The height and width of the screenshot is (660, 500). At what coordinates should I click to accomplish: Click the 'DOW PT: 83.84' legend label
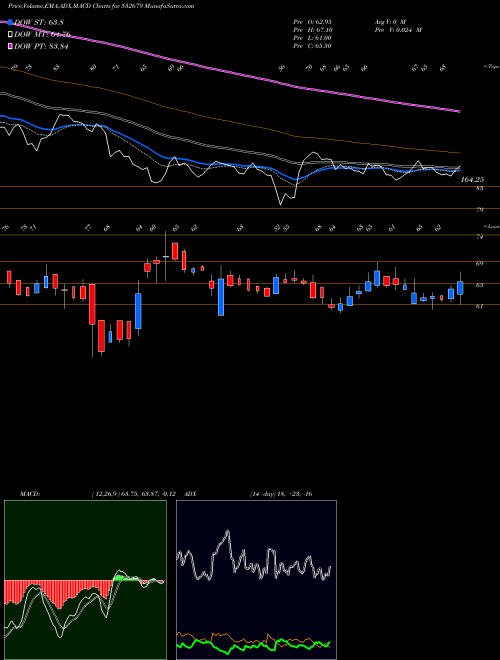tap(41, 46)
